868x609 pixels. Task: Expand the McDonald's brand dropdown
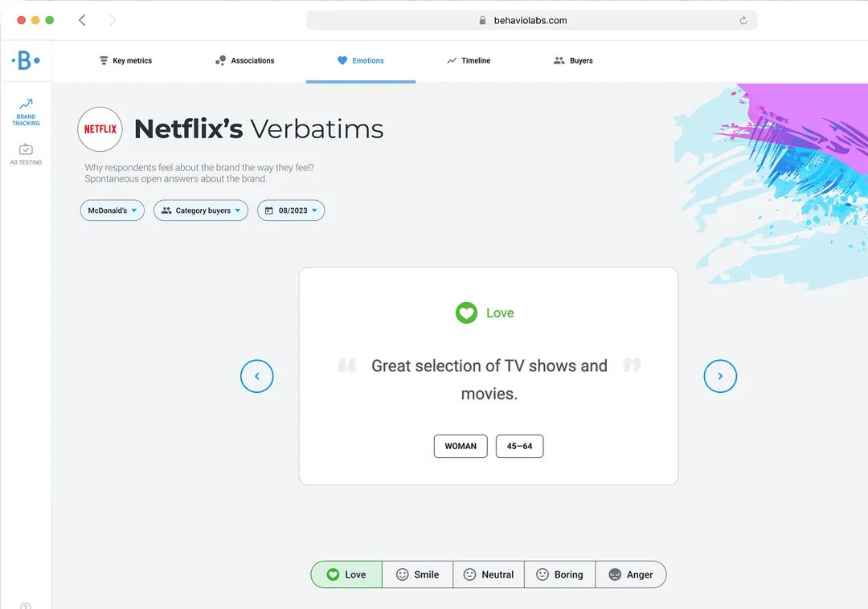pyautogui.click(x=113, y=210)
